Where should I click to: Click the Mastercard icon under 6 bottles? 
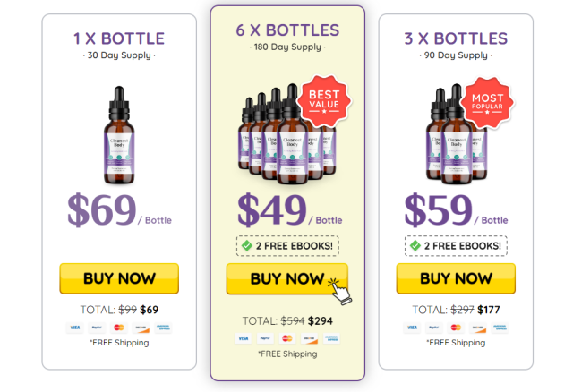pos(287,338)
